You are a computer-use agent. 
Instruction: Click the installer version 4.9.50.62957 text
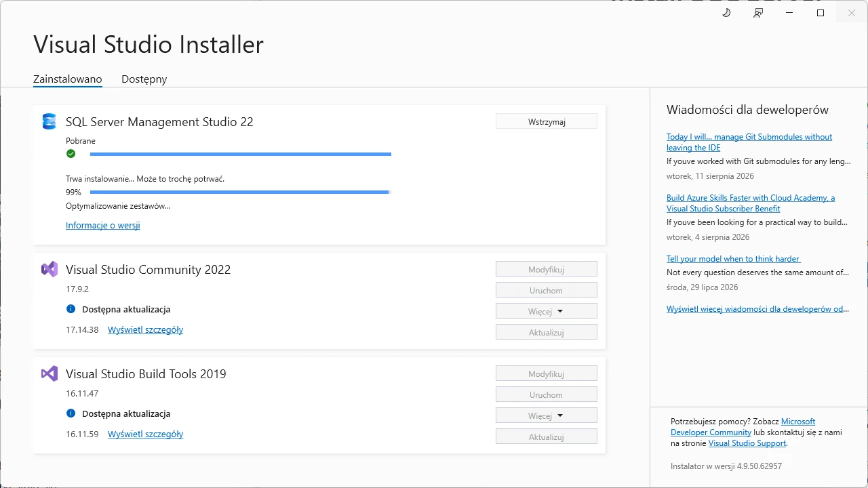(726, 466)
